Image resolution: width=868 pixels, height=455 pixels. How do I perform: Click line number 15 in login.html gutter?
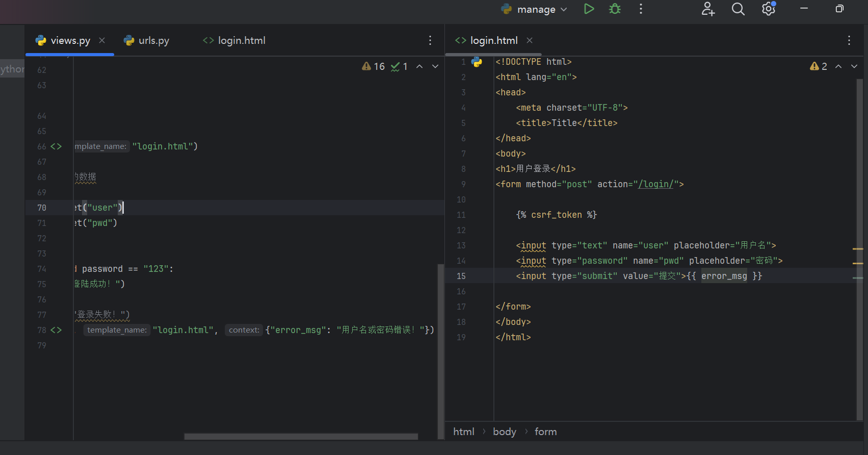461,276
